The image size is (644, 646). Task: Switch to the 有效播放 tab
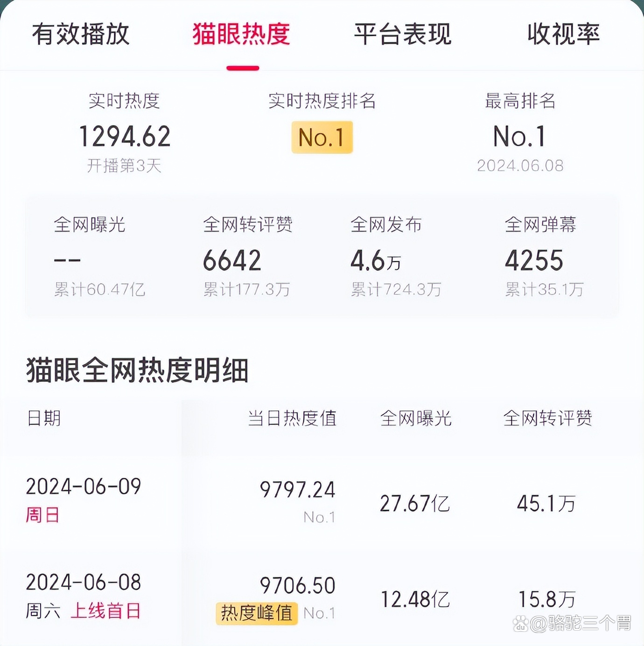click(x=81, y=34)
